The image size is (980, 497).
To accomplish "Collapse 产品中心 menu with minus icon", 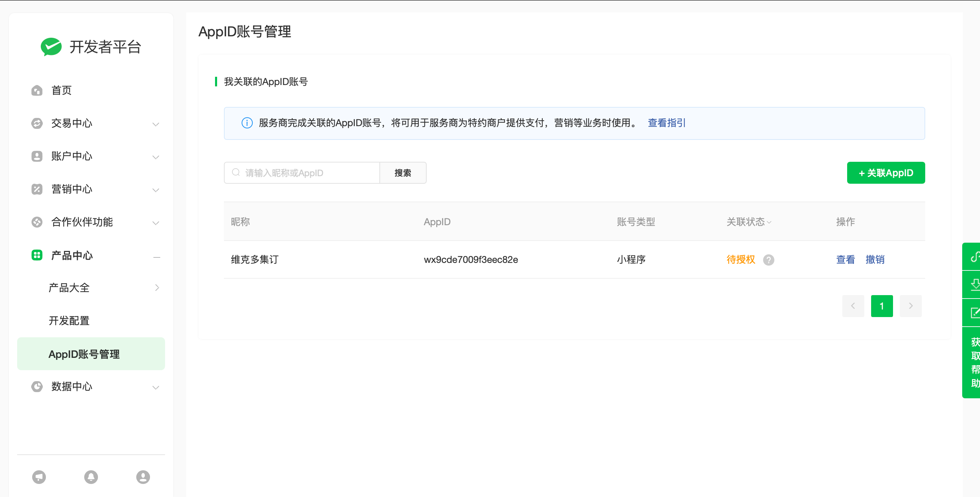I will pyautogui.click(x=156, y=257).
